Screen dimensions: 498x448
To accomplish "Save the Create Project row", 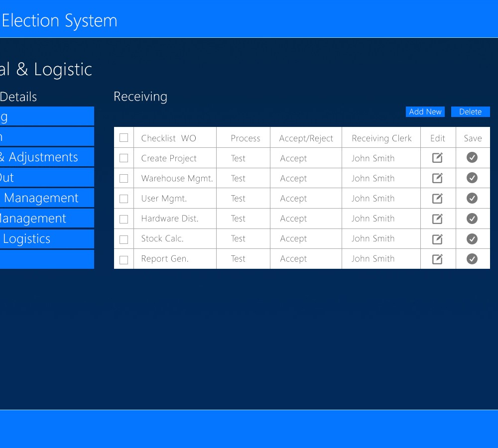I will 472,157.
